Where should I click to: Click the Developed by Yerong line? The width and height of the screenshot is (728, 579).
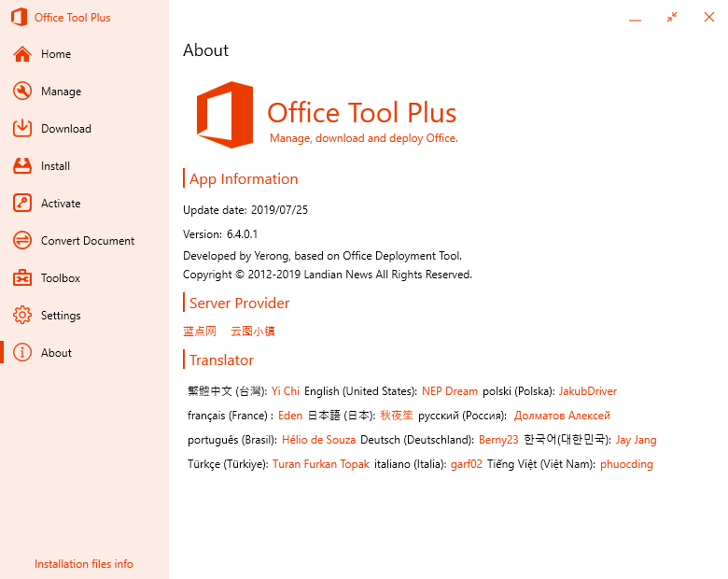click(x=322, y=256)
